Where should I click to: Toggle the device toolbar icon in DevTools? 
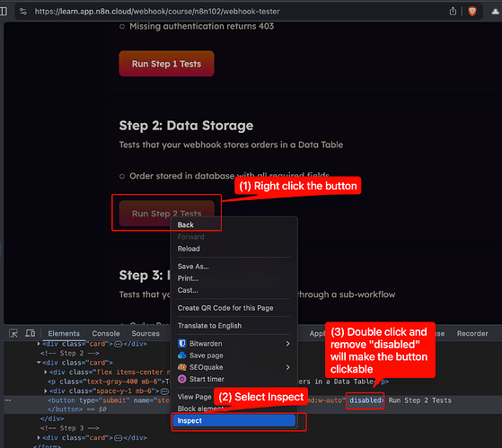[x=31, y=333]
